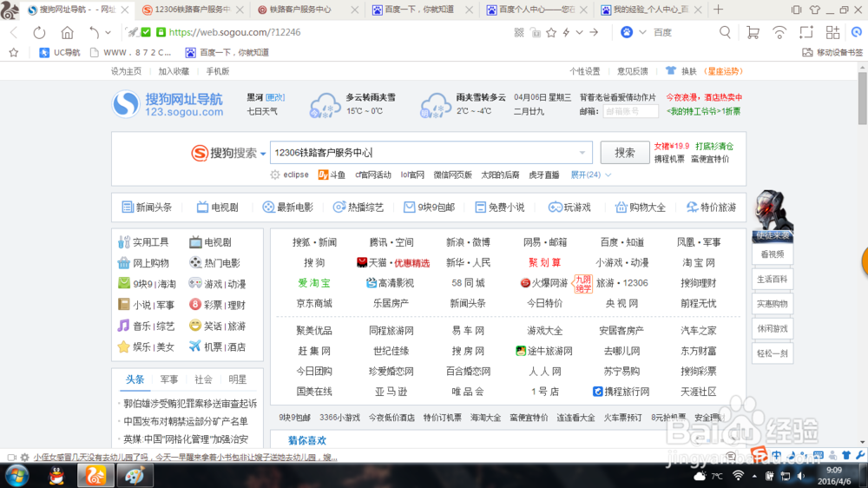
Task: Select the 社会 news tab
Action: 203,379
